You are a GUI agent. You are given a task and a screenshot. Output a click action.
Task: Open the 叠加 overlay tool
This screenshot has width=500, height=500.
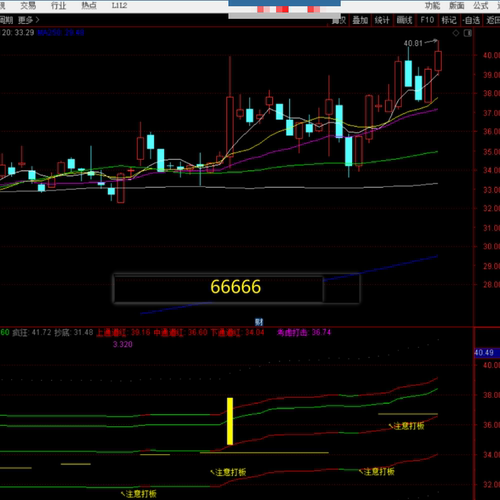click(360, 20)
